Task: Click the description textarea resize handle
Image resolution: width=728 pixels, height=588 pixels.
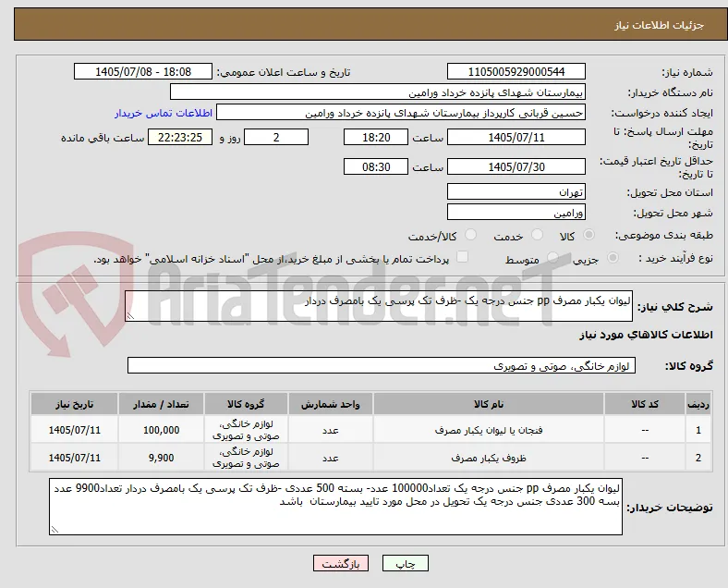Action: point(130,316)
